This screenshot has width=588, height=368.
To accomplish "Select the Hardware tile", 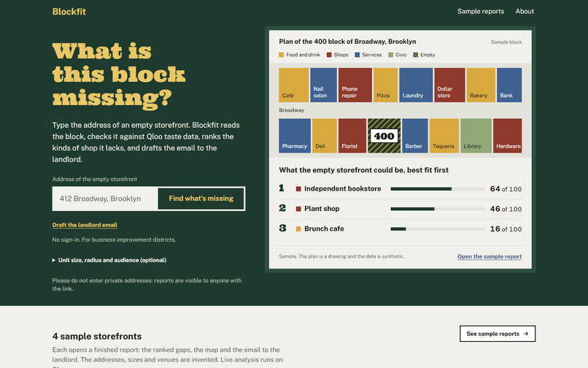I will pos(507,136).
